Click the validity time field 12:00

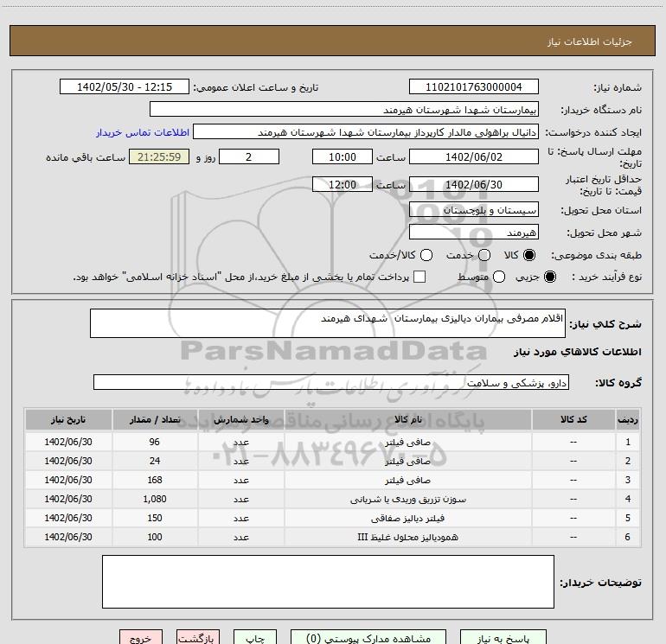pyautogui.click(x=343, y=185)
